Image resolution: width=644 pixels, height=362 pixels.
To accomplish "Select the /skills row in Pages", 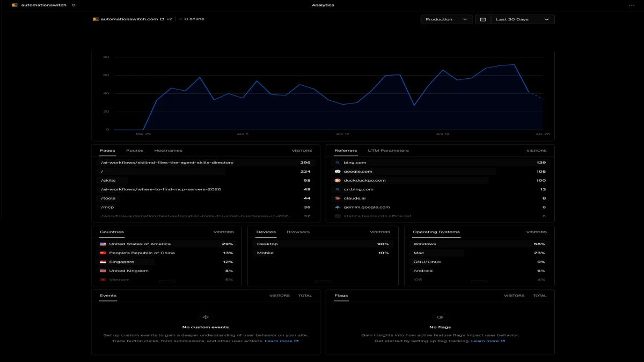I will coord(107,180).
